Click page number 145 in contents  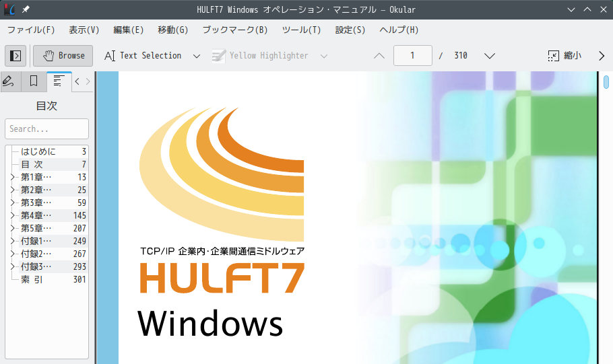point(79,215)
